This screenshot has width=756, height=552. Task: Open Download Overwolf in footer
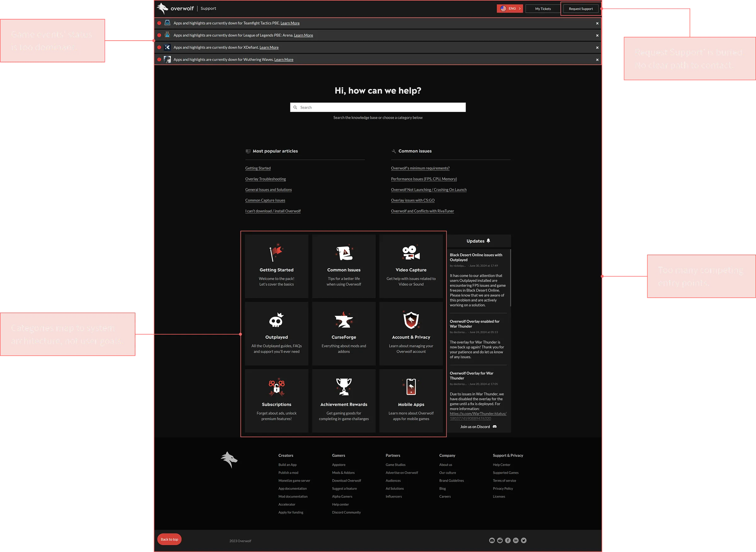click(x=346, y=480)
